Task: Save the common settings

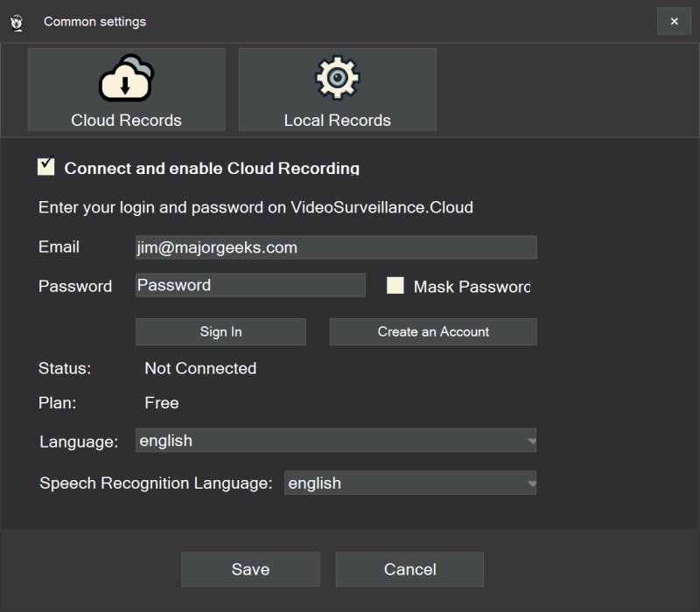Action: (x=250, y=569)
